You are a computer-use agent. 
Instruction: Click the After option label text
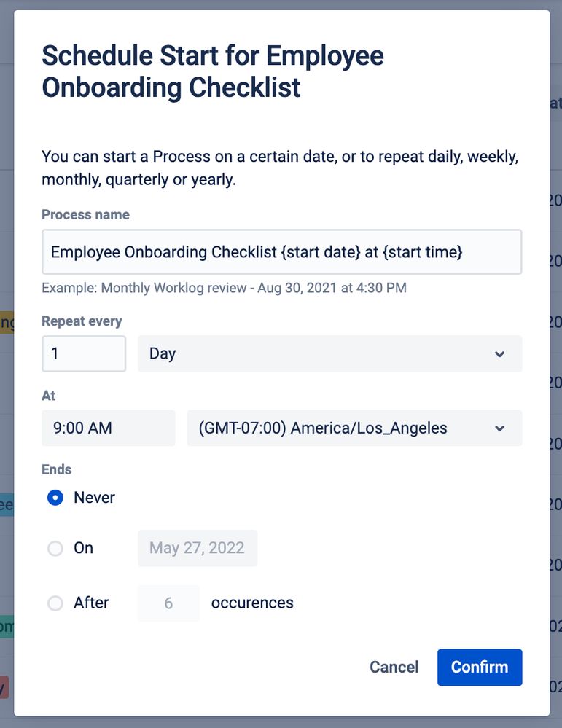coord(91,603)
